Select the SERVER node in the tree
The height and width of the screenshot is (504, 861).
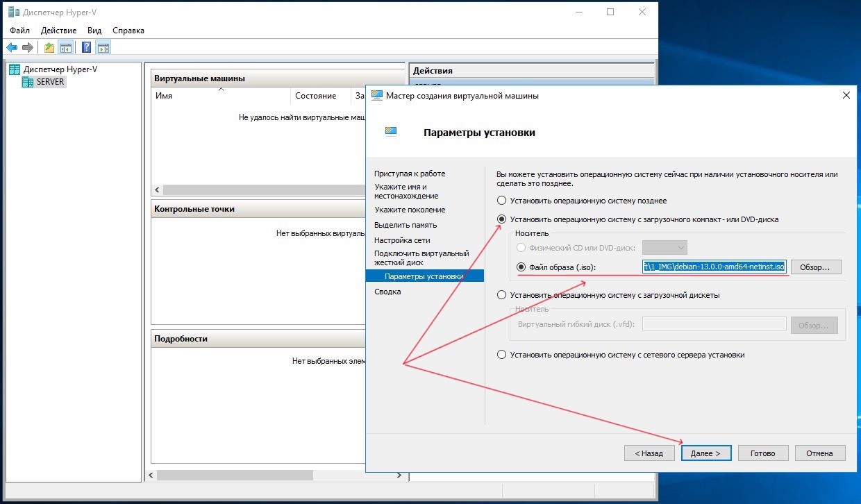click(x=50, y=82)
